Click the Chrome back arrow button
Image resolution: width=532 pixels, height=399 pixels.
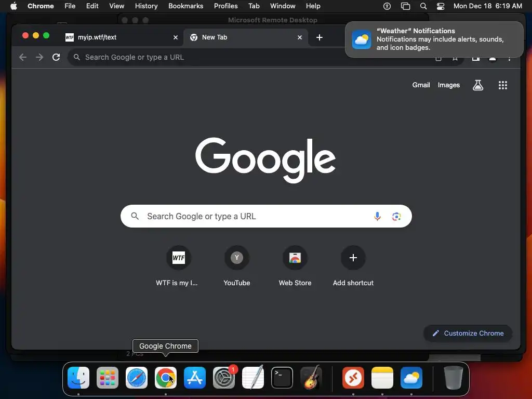coord(23,57)
